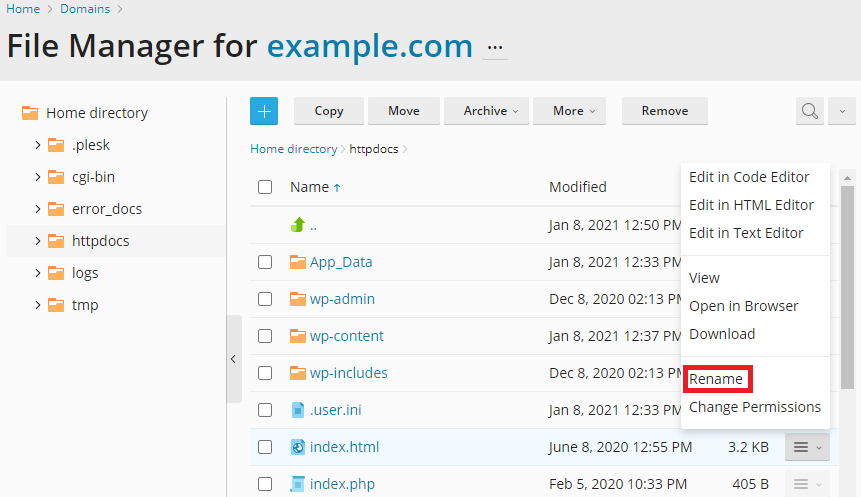
Task: Open the Archive dropdown
Action: click(486, 111)
